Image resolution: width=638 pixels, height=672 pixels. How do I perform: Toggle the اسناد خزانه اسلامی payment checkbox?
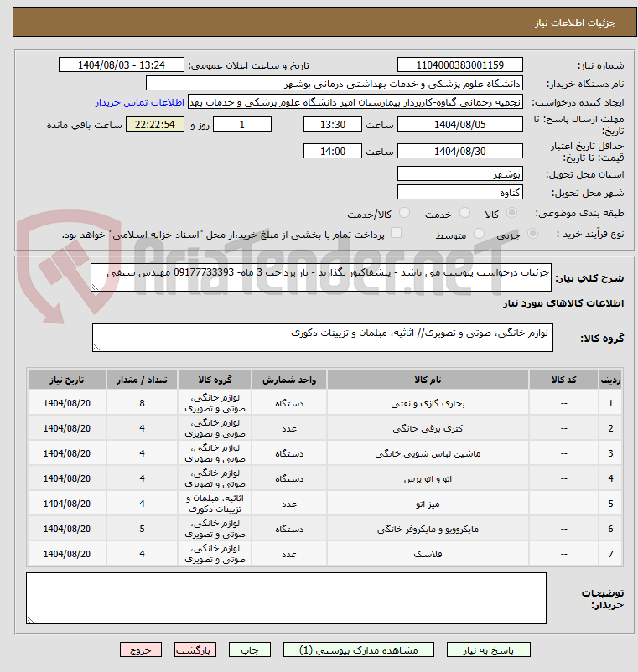pos(397,233)
